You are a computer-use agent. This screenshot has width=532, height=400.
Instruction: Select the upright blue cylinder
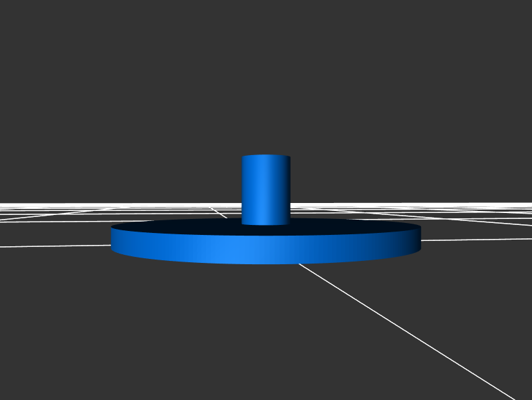point(266,190)
